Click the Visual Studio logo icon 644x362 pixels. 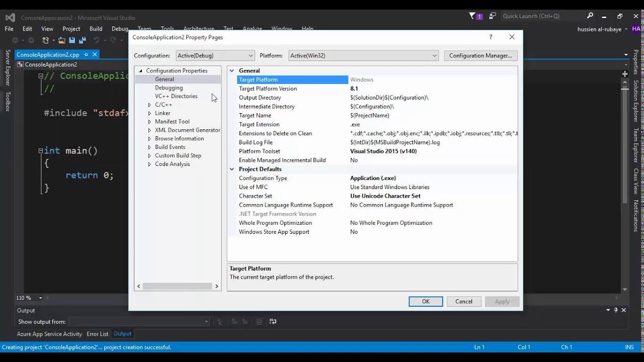tap(10, 18)
